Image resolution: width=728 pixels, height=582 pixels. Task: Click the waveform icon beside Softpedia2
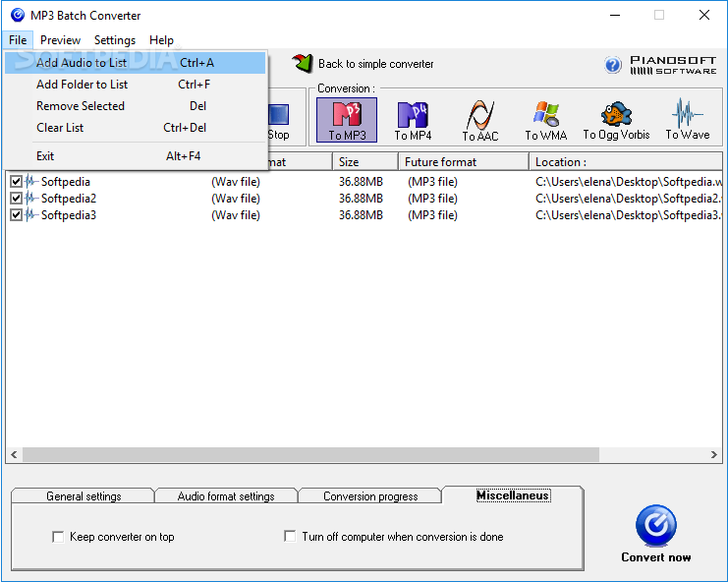tap(31, 199)
